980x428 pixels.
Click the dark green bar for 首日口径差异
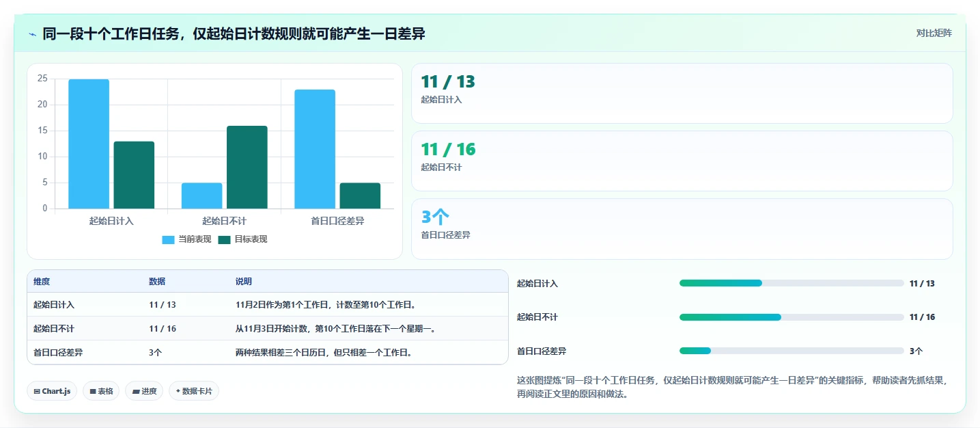360,196
